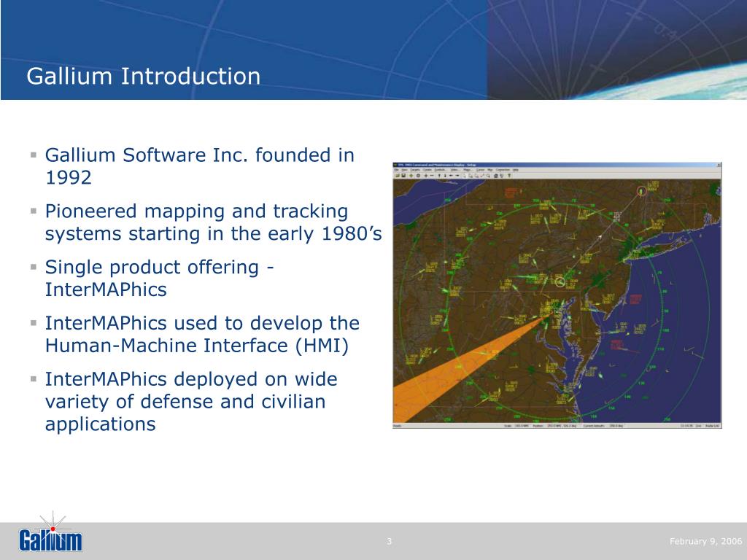This screenshot has height=560, width=747.
Task: Click the radar window title bar
Action: coord(557,165)
